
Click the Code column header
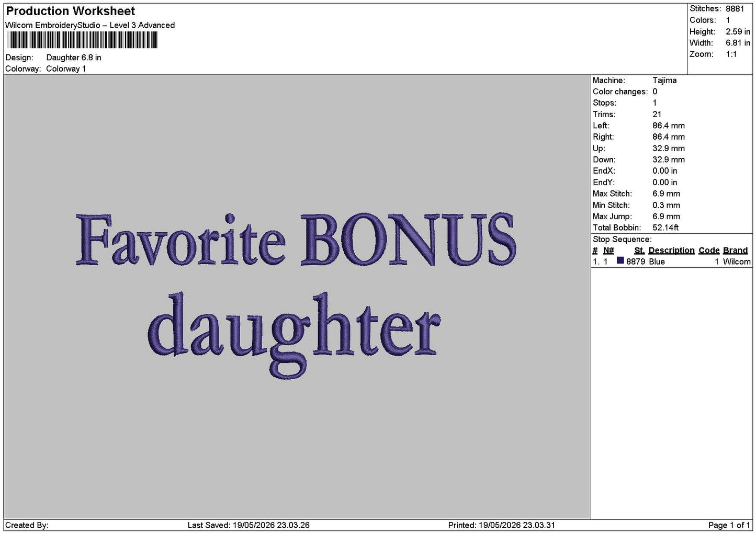coord(709,251)
